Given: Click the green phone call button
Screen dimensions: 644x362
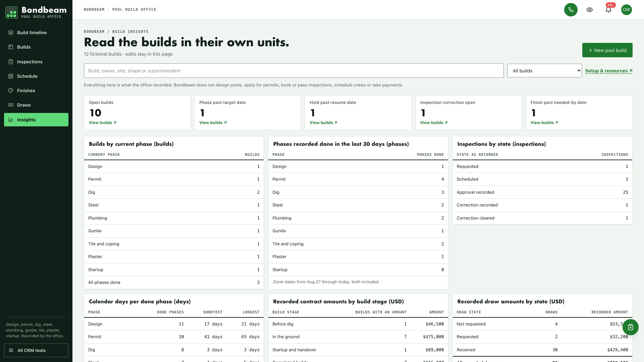Looking at the screenshot, I should click(571, 10).
